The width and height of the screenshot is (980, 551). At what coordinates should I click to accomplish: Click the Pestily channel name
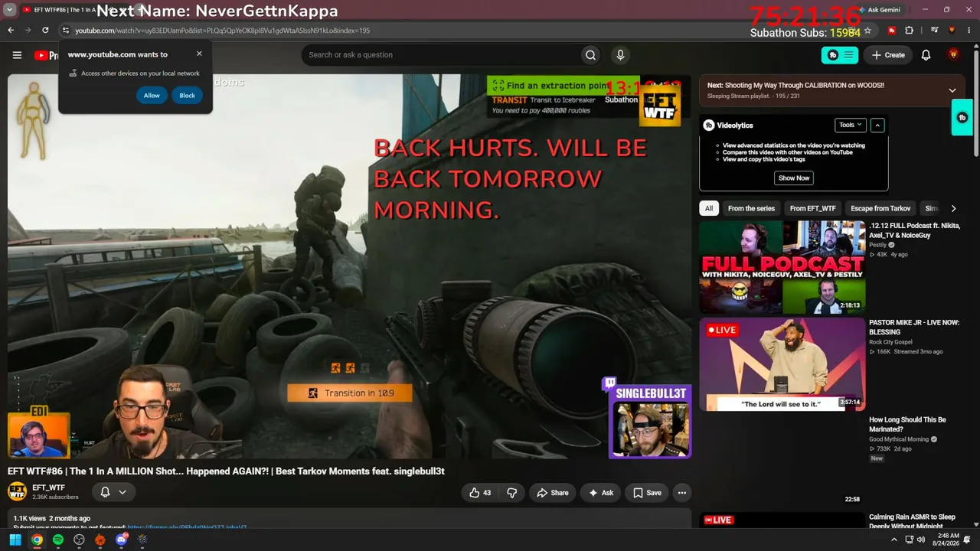click(x=877, y=245)
